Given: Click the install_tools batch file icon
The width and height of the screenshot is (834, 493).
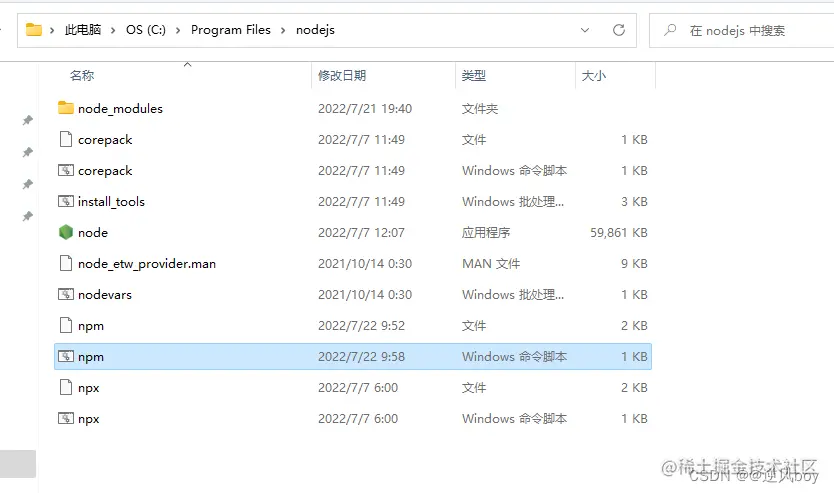Looking at the screenshot, I should 65,201.
